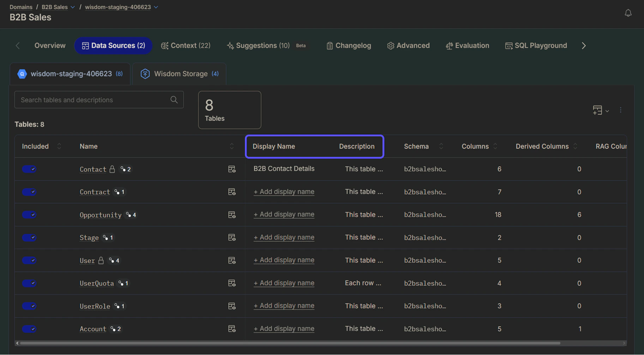Click relationship count 2 beside Contact
644x355 pixels.
[x=126, y=169]
